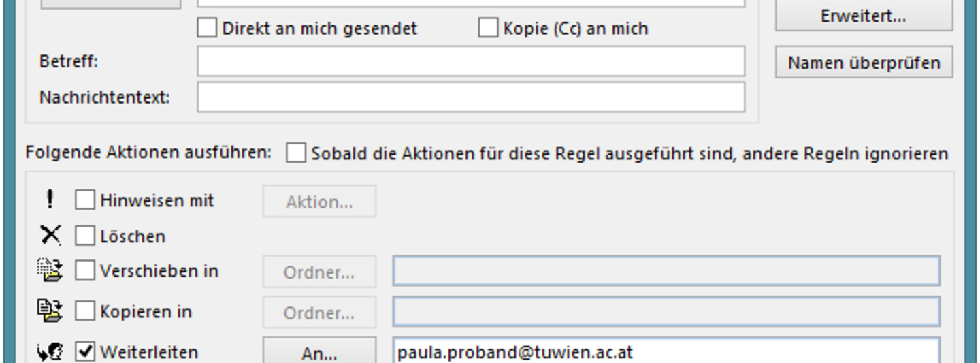Click the forwarding address field with paula.proband
The image size is (980, 363).
pyautogui.click(x=666, y=351)
